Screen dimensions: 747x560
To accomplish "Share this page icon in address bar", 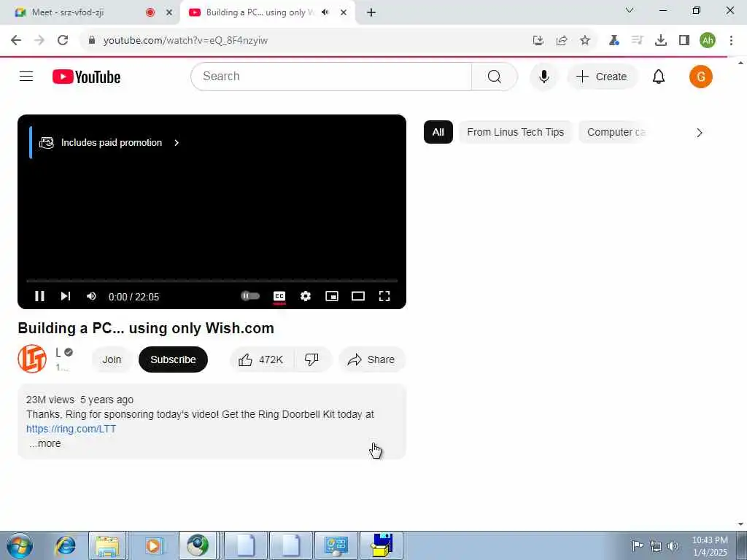I will pos(562,41).
